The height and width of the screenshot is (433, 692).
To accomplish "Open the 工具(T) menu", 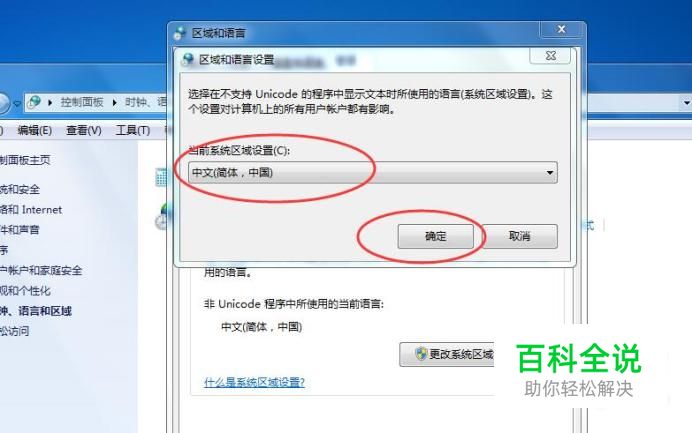I will click(x=133, y=131).
